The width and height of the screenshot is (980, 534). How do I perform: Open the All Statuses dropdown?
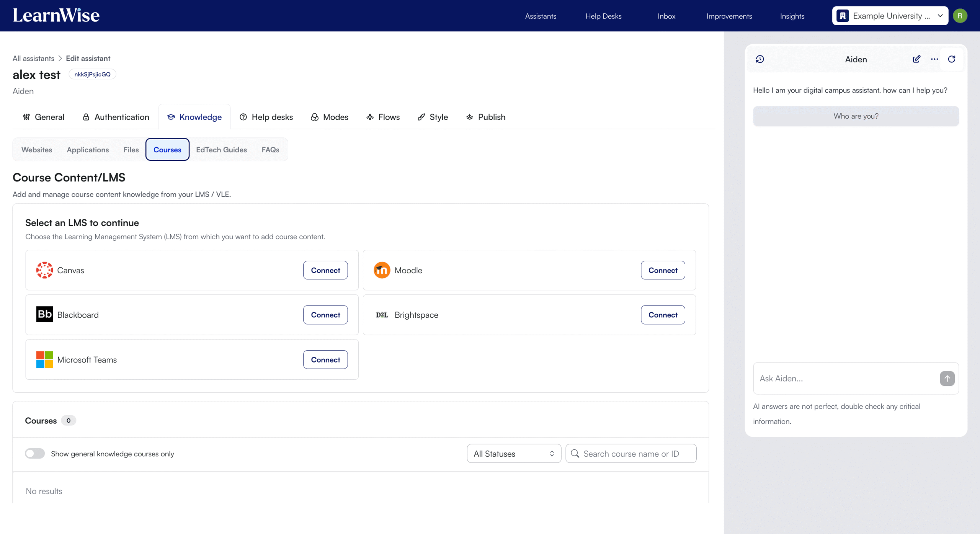click(x=514, y=453)
